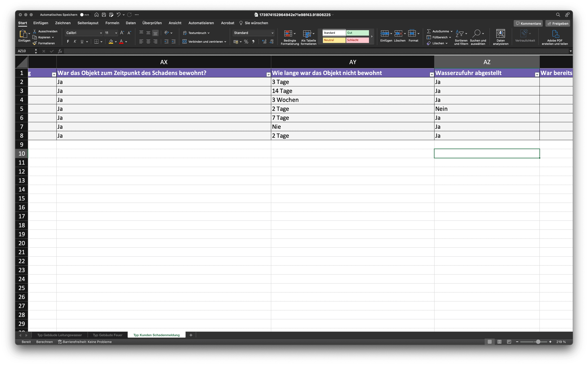Switch to page layout view button

coord(499,342)
